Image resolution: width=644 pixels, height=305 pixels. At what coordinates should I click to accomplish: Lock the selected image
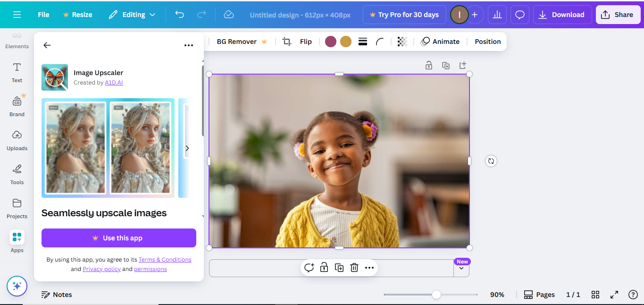[x=324, y=268]
